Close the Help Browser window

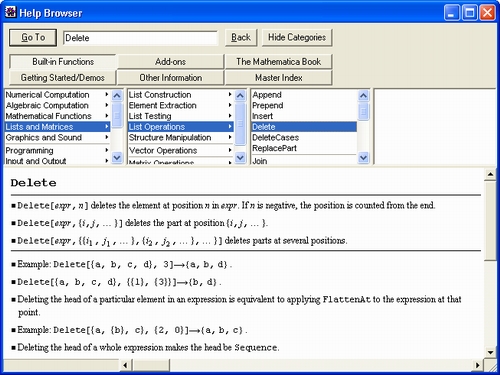[x=487, y=13]
